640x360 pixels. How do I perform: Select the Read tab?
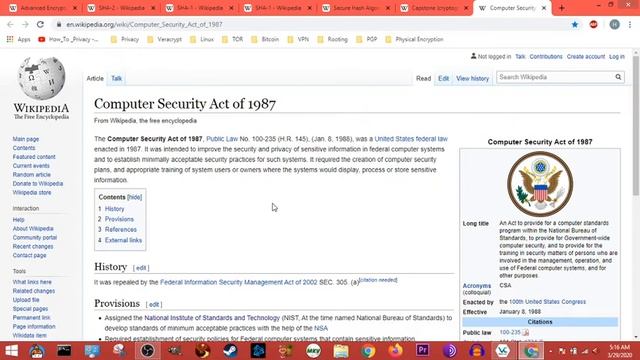click(423, 78)
